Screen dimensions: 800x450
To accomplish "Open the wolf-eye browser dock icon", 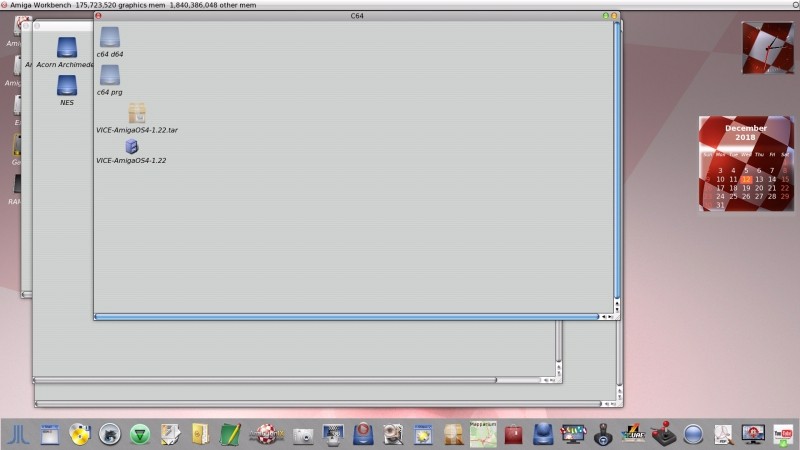I will click(110, 435).
